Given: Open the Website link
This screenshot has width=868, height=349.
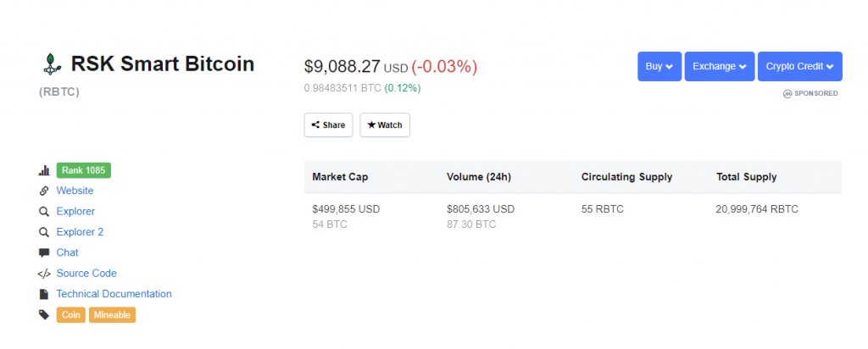Looking at the screenshot, I should tap(75, 191).
